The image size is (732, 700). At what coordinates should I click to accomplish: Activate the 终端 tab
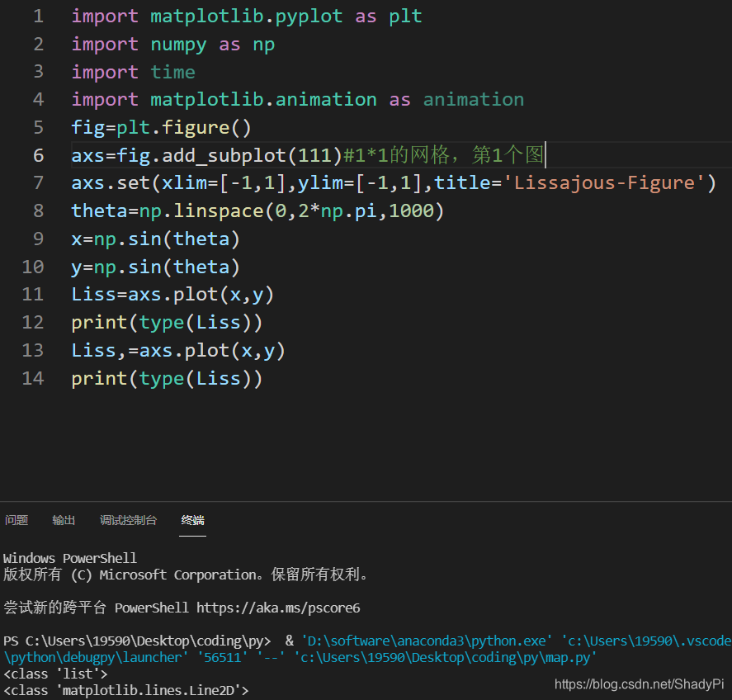tap(192, 520)
